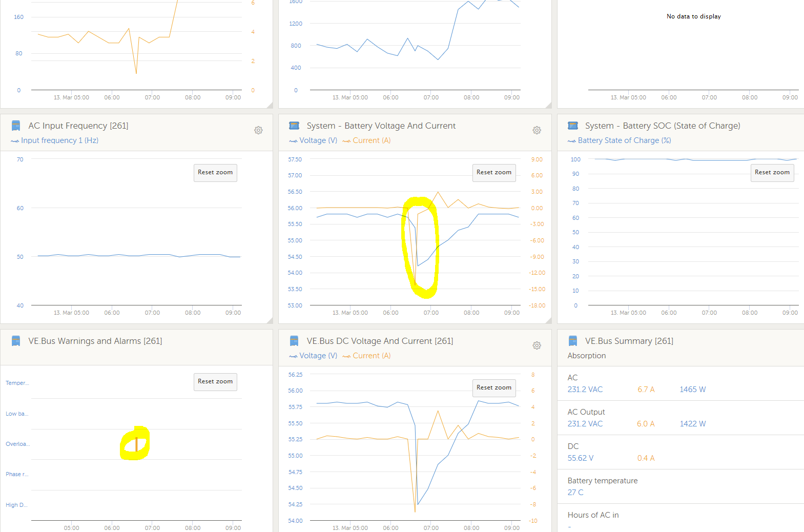Click the AC input 6.7 A value

pos(646,390)
